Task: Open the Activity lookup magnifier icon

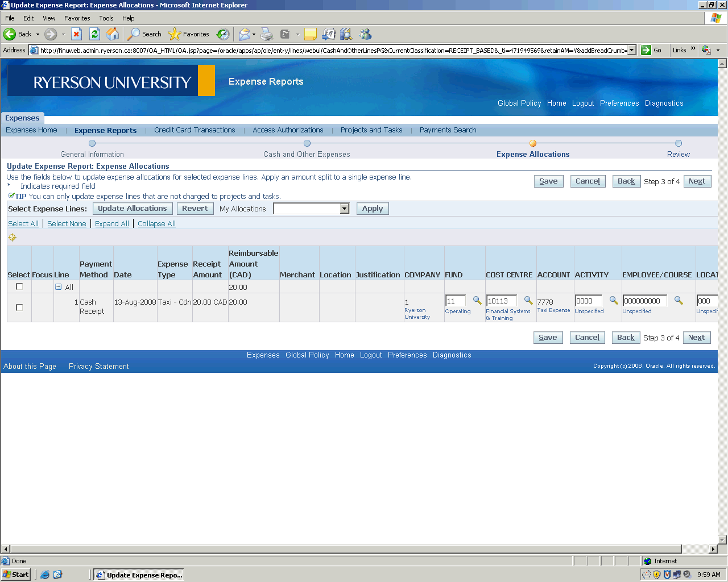Action: (x=614, y=301)
